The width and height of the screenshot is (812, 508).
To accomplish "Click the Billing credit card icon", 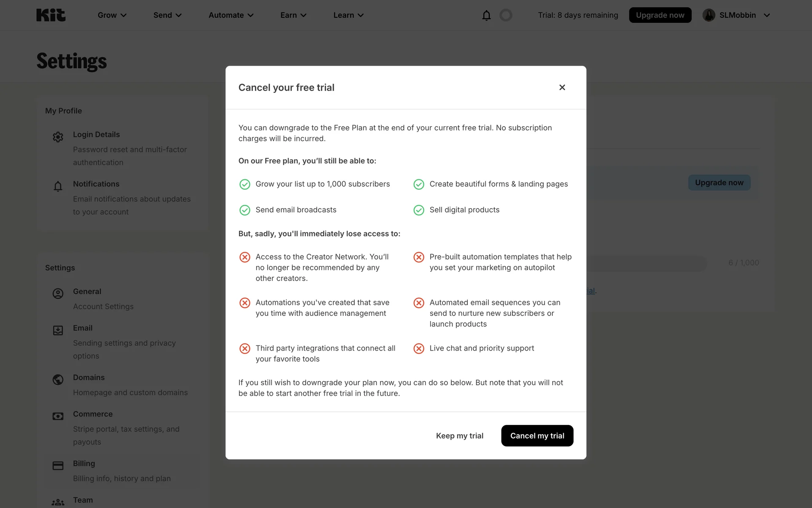I will [58, 466].
